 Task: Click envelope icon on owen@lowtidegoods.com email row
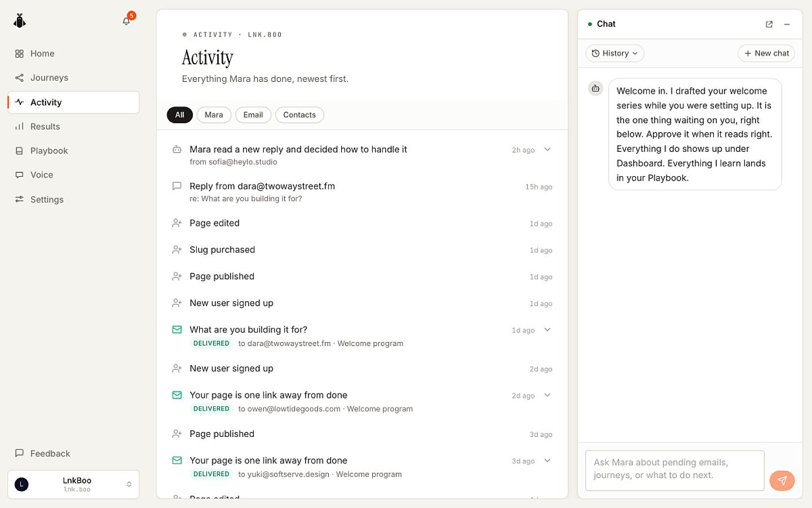177,395
